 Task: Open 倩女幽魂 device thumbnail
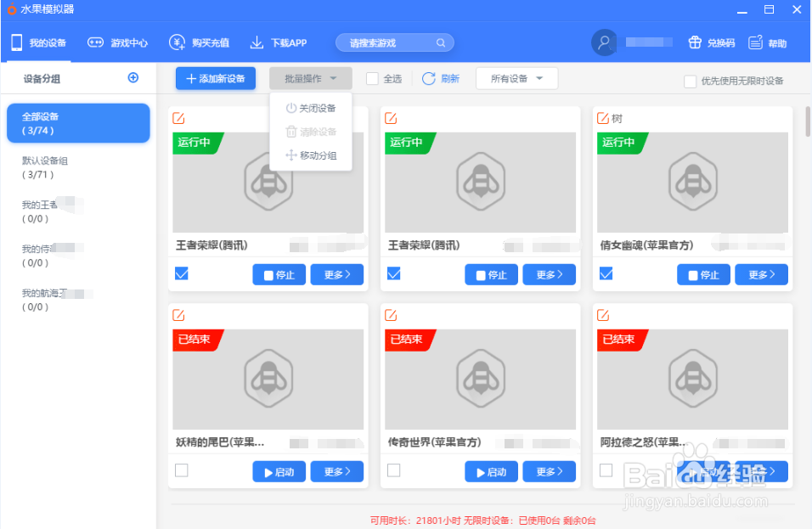tap(693, 183)
